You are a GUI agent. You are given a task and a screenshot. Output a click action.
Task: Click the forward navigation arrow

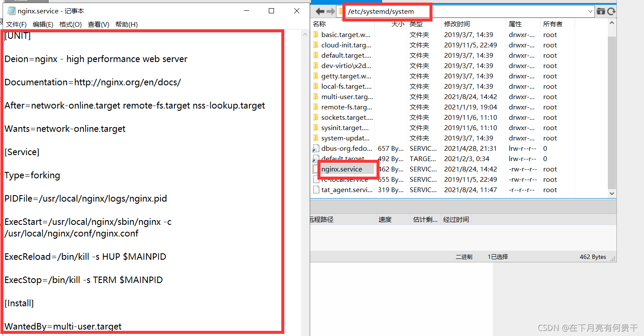[x=330, y=12]
